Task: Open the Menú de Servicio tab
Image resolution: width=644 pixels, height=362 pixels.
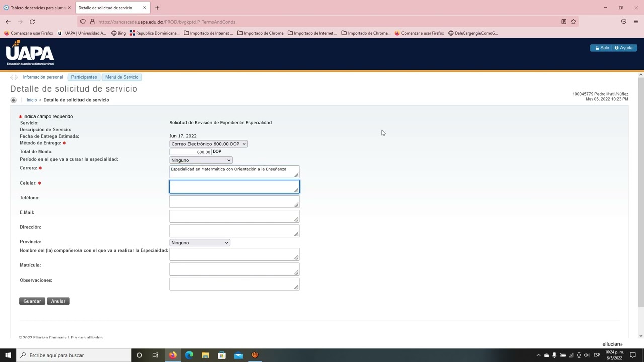Action: [x=122, y=77]
